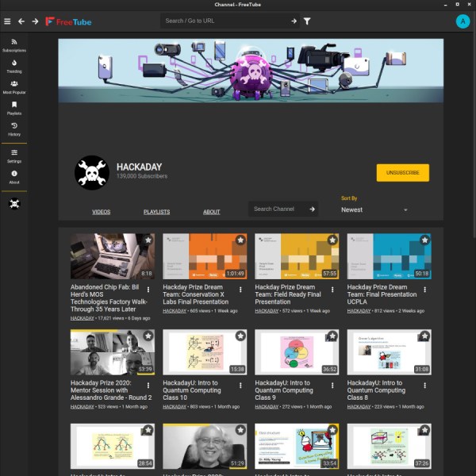Switch to the Playlists channel tab
The image size is (476, 476).
[x=156, y=212]
